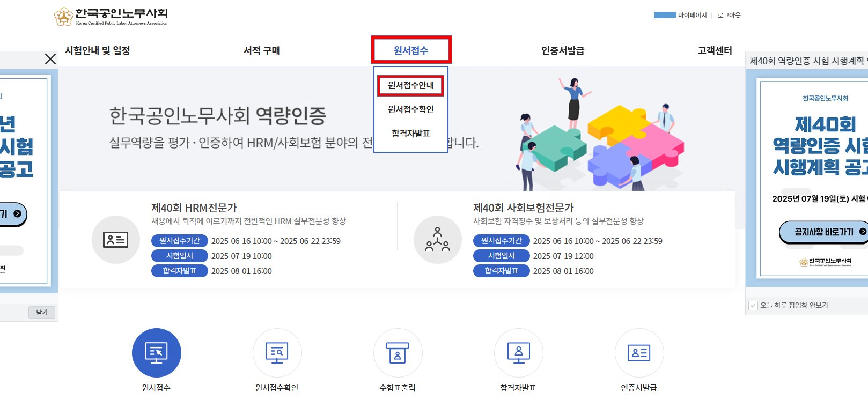
Task: Click 사회보험전문가 시험일시 badge
Action: click(502, 256)
